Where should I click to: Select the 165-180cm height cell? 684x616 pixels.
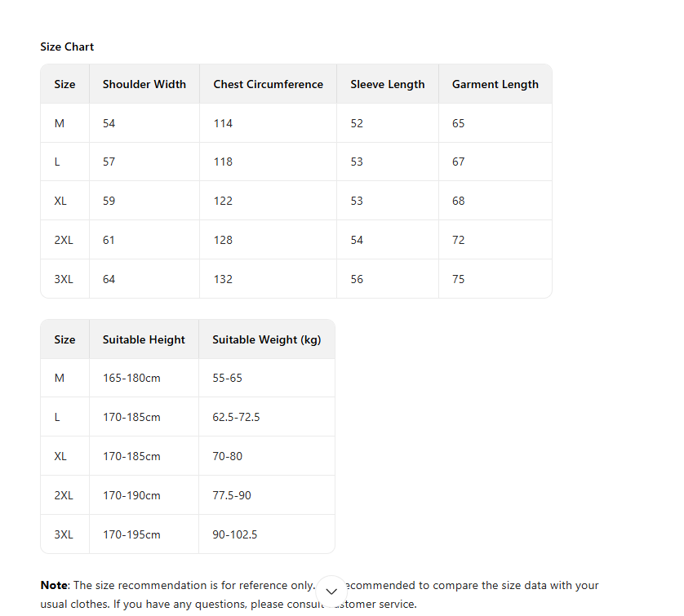coord(131,378)
